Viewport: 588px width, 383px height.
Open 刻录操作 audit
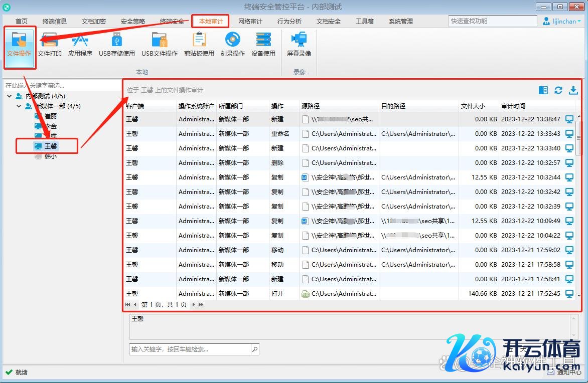click(233, 44)
